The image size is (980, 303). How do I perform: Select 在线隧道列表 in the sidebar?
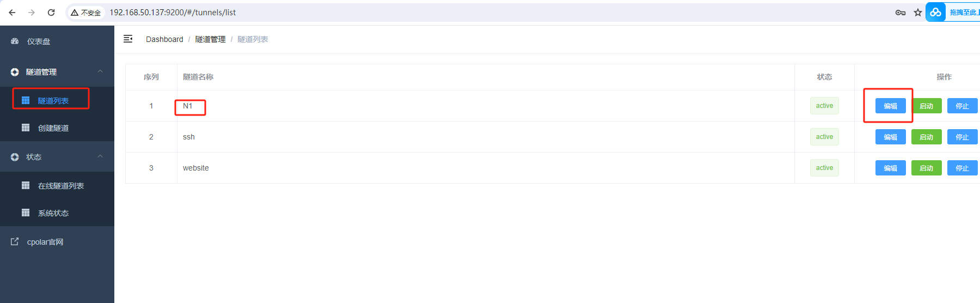click(61, 186)
